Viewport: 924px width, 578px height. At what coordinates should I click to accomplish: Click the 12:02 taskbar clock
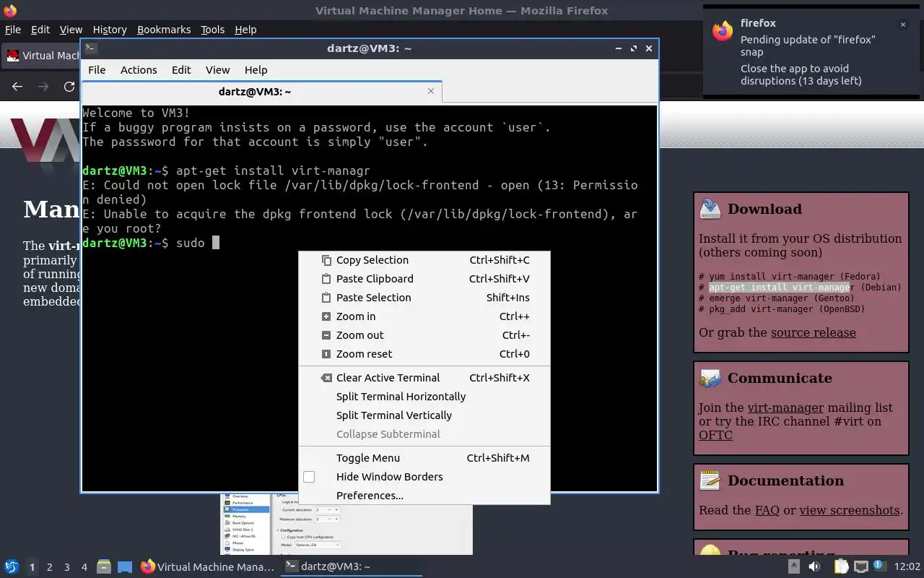coord(907,567)
